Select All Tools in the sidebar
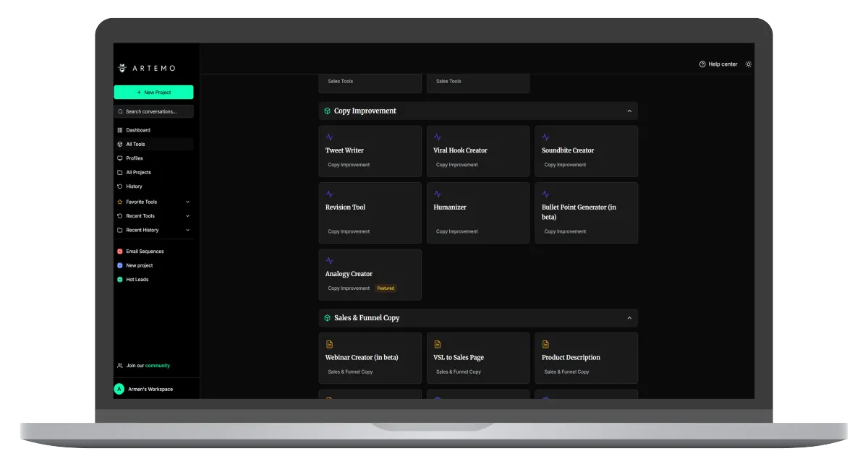 pos(153,144)
